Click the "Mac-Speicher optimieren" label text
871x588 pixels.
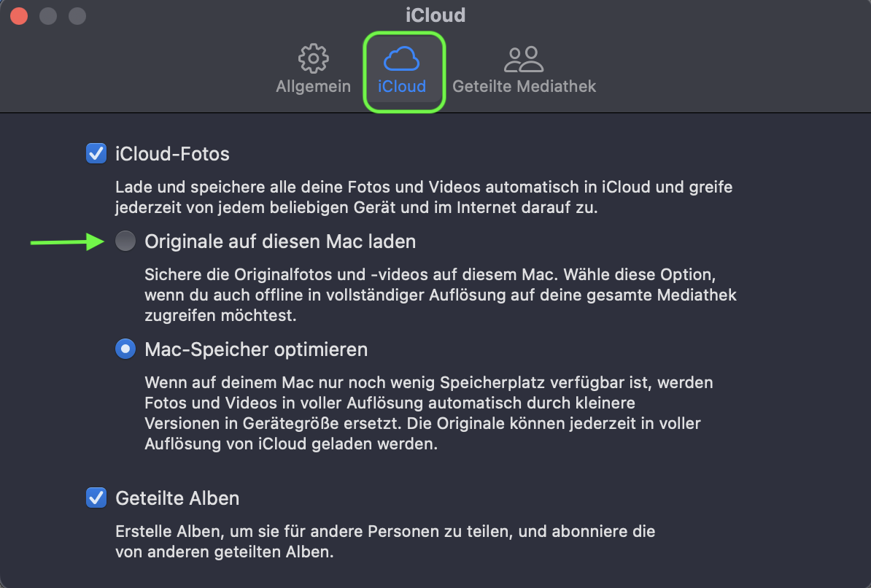click(256, 349)
